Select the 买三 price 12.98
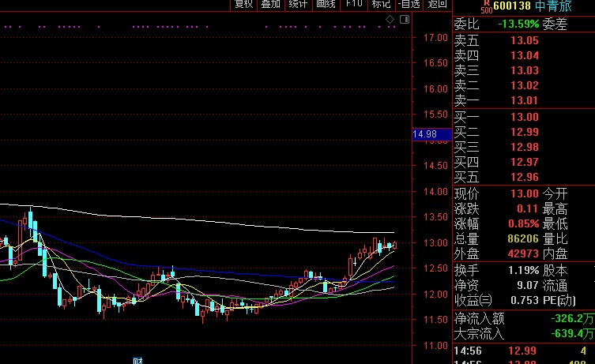 click(x=525, y=147)
